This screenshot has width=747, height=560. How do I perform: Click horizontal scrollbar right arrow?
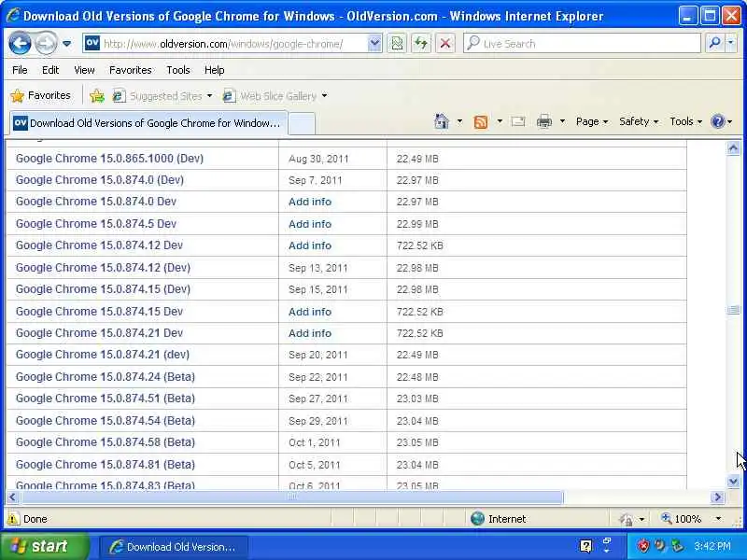click(717, 497)
